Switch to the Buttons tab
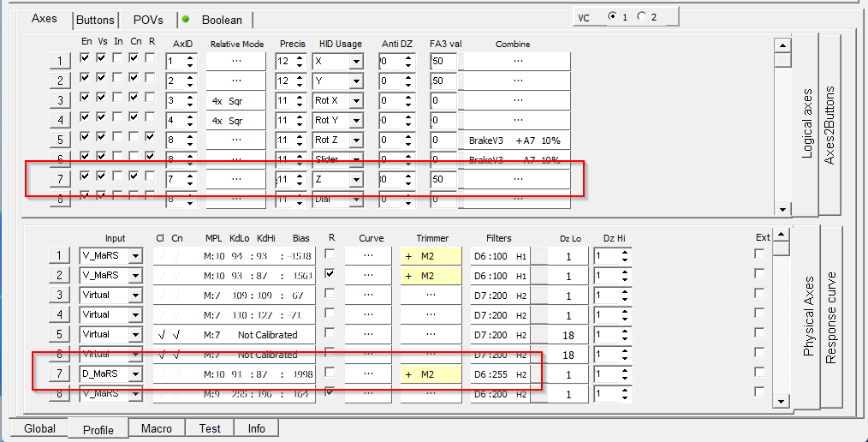The image size is (868, 442). (x=95, y=20)
